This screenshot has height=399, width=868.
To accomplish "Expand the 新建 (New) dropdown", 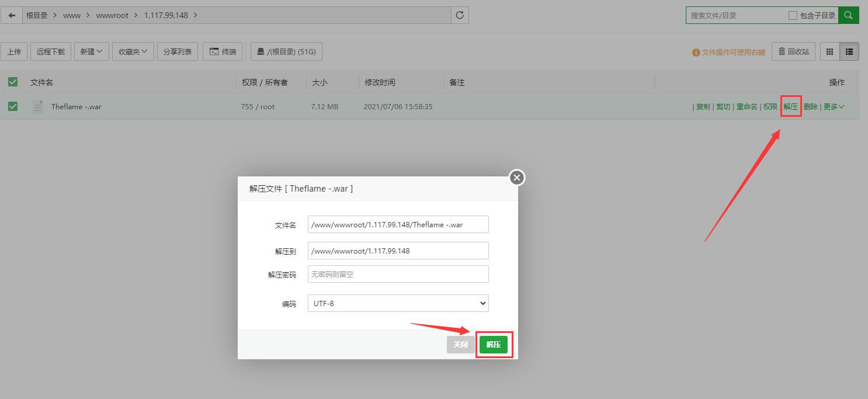I will pos(91,51).
